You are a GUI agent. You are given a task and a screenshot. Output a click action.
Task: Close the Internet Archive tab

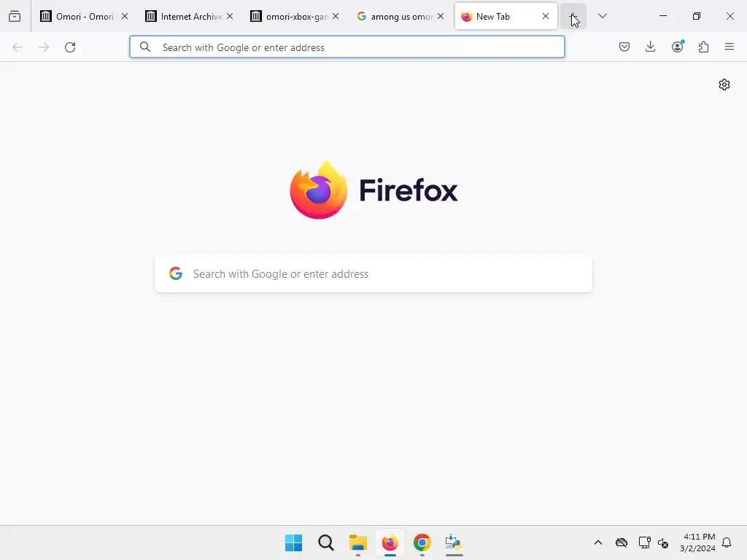[x=230, y=16]
